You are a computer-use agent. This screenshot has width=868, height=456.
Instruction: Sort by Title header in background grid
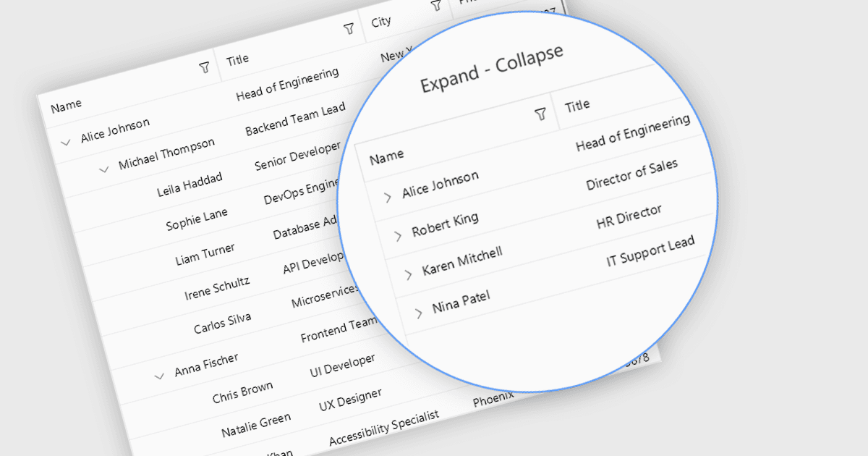coord(237,59)
